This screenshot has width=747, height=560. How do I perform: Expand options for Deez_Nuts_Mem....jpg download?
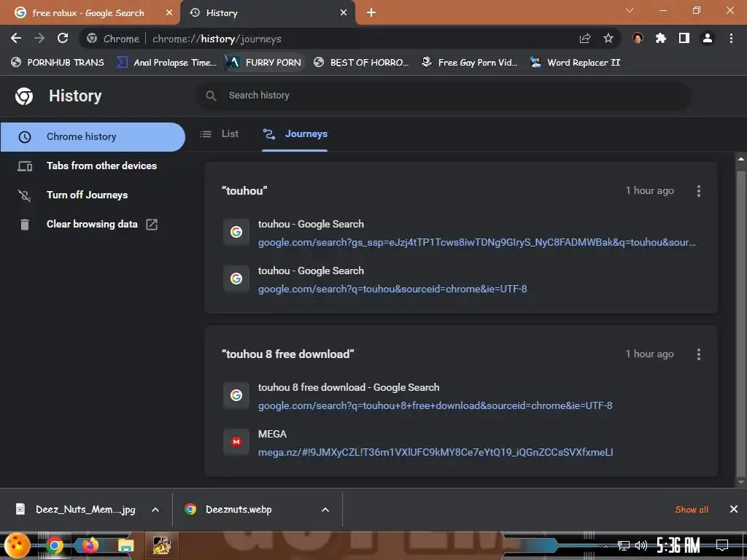155,510
